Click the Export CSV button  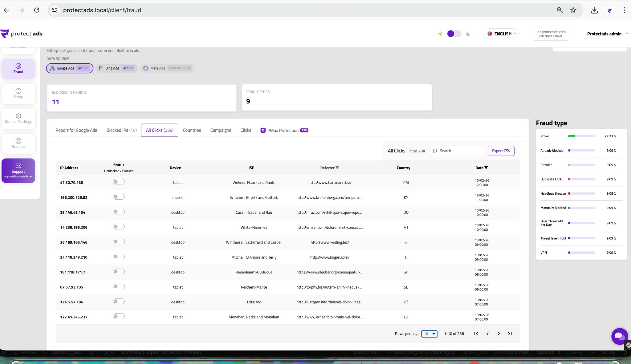501,151
